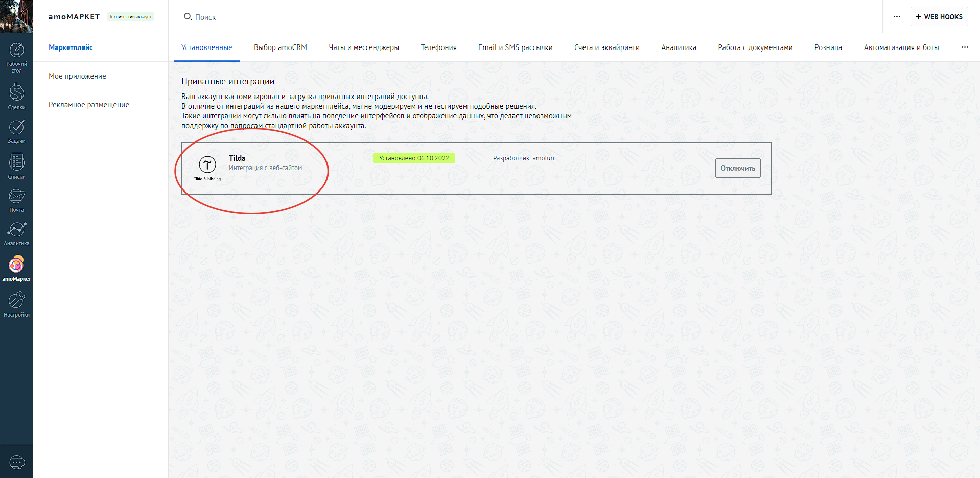980x478 pixels.
Task: Switch to the Телефония tab
Action: pyautogui.click(x=438, y=47)
